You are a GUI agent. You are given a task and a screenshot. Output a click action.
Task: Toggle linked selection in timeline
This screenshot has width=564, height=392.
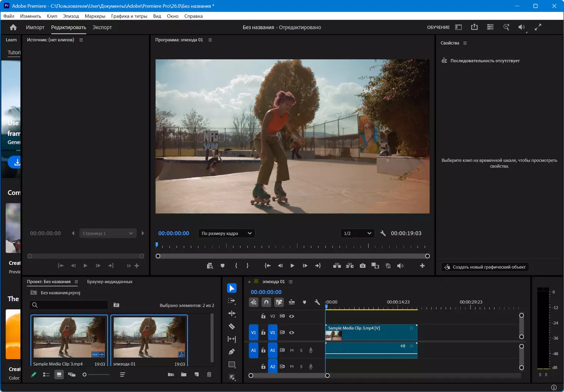(x=279, y=302)
